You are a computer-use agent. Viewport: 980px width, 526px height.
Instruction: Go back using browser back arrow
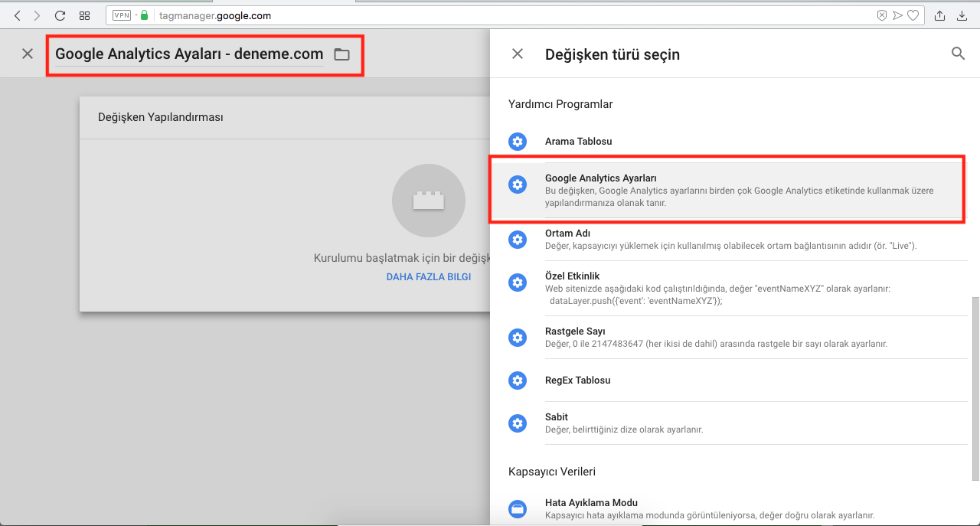[18, 15]
